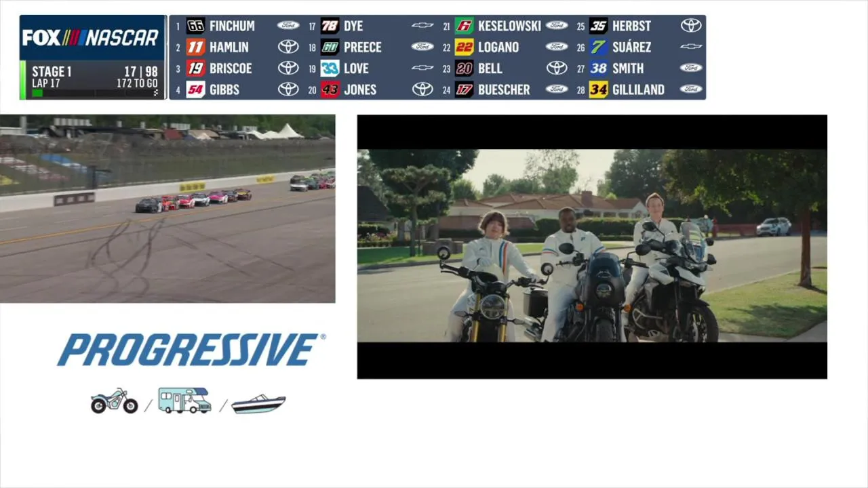Select driver name JONES
The height and width of the screenshot is (488, 868).
coord(360,89)
